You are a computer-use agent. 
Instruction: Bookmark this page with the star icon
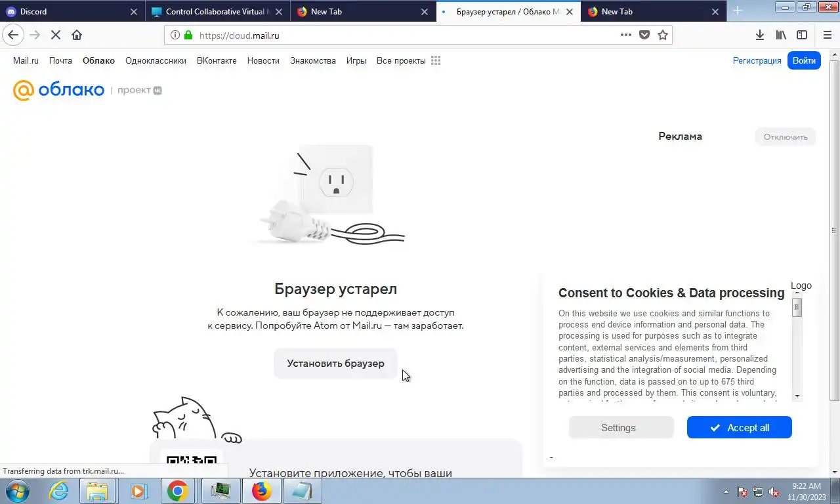click(663, 35)
